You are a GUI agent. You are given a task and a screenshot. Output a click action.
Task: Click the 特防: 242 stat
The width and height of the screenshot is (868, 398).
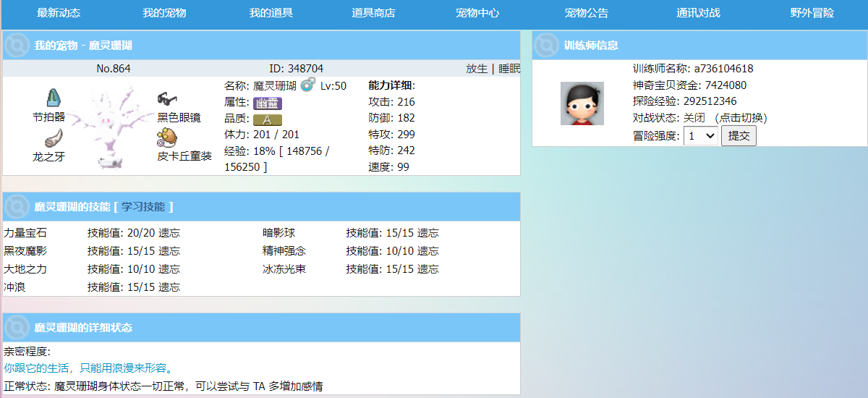[x=391, y=151]
